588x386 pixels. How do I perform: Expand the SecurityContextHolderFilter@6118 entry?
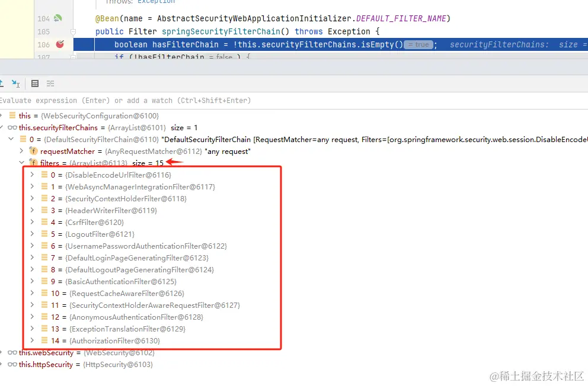[32, 198]
